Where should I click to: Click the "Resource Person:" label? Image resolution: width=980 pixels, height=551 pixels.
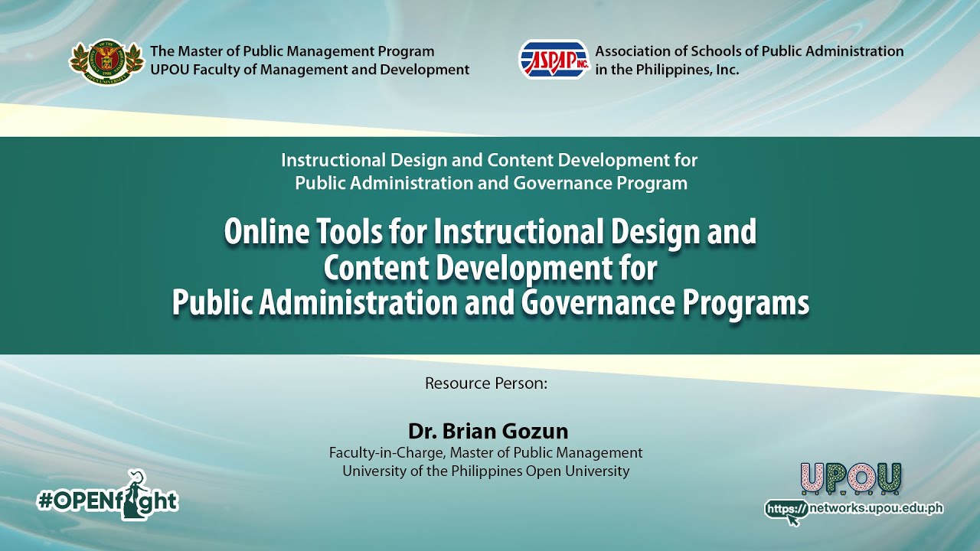tap(486, 383)
